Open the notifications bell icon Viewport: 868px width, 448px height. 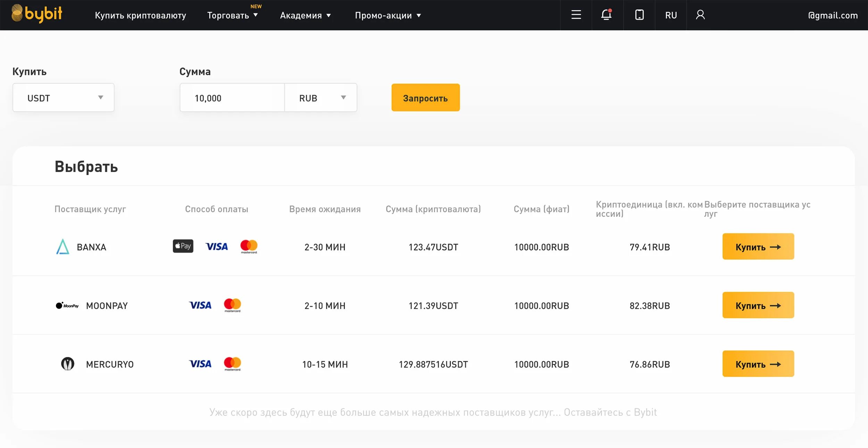point(607,15)
